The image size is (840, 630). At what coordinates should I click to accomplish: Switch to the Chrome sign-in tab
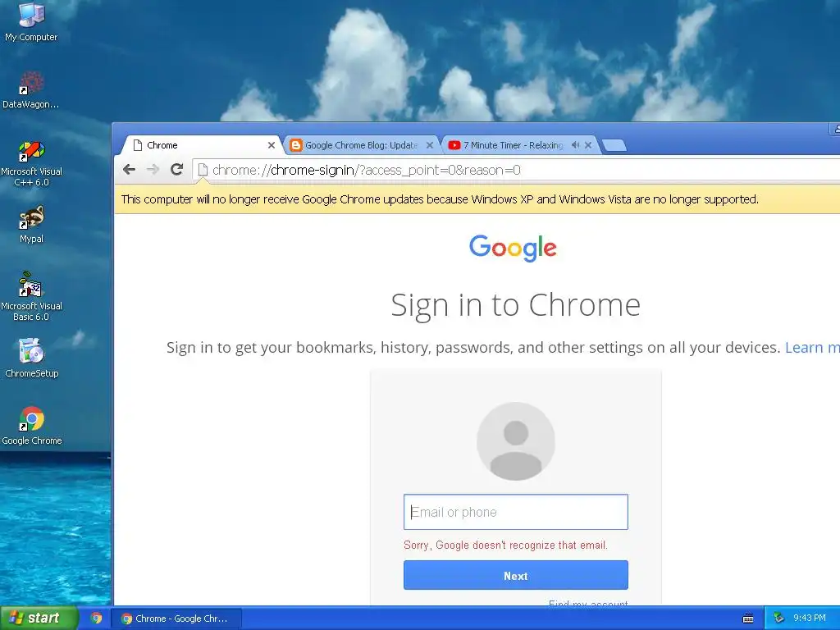[x=199, y=145]
